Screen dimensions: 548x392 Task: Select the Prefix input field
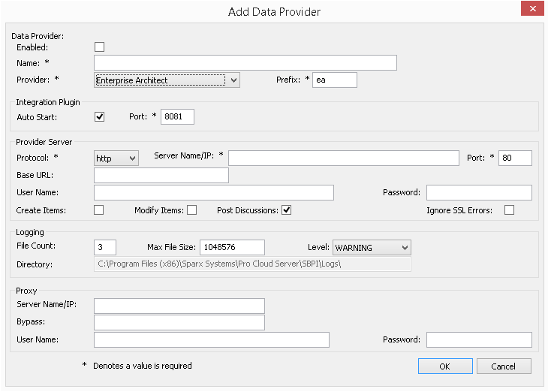pyautogui.click(x=335, y=80)
